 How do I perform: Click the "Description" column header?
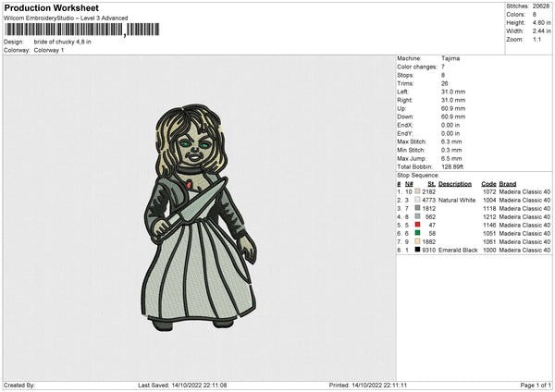(x=455, y=184)
